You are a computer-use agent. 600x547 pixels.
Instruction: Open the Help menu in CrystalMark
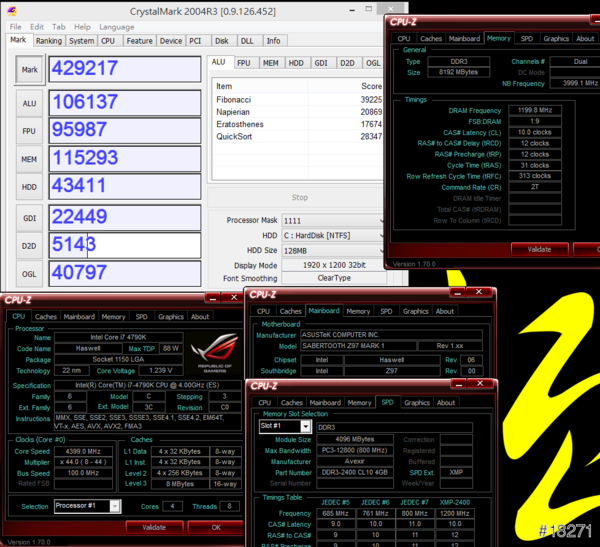coord(82,27)
